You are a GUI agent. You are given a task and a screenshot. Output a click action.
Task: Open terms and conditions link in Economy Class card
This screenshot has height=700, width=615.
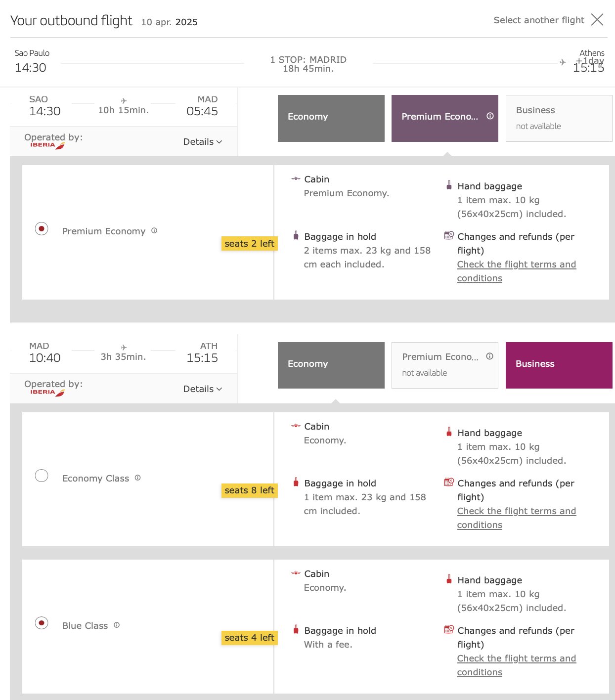(516, 518)
